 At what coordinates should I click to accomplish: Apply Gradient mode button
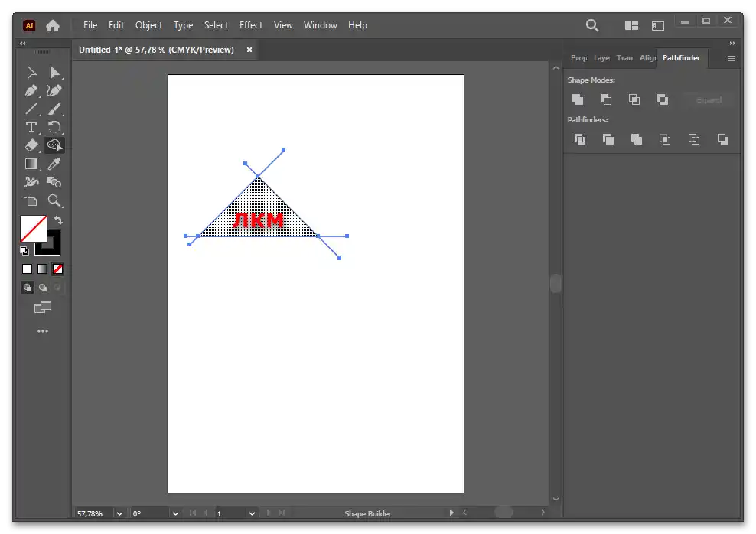(x=42, y=269)
